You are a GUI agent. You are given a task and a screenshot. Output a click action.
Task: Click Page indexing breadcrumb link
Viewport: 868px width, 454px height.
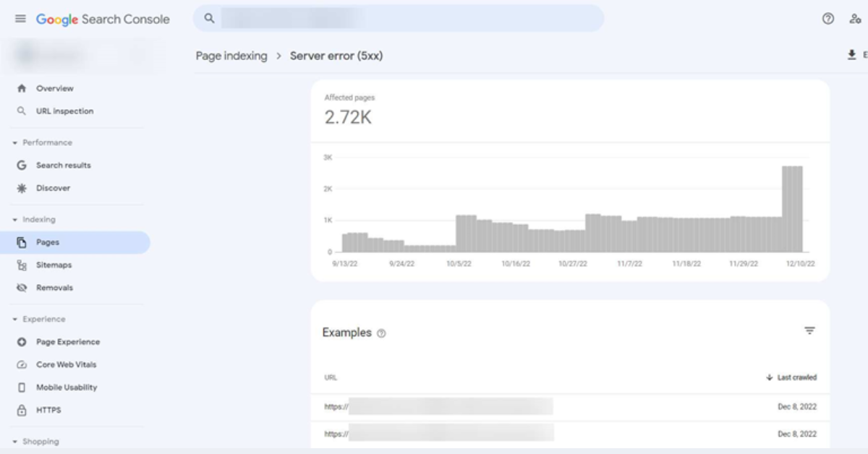pos(231,56)
